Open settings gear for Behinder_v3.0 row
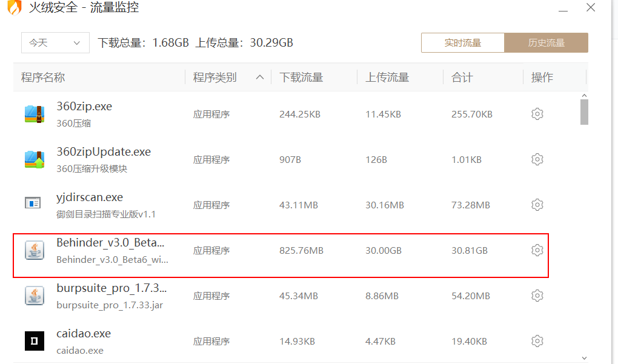618x364 pixels. click(537, 250)
